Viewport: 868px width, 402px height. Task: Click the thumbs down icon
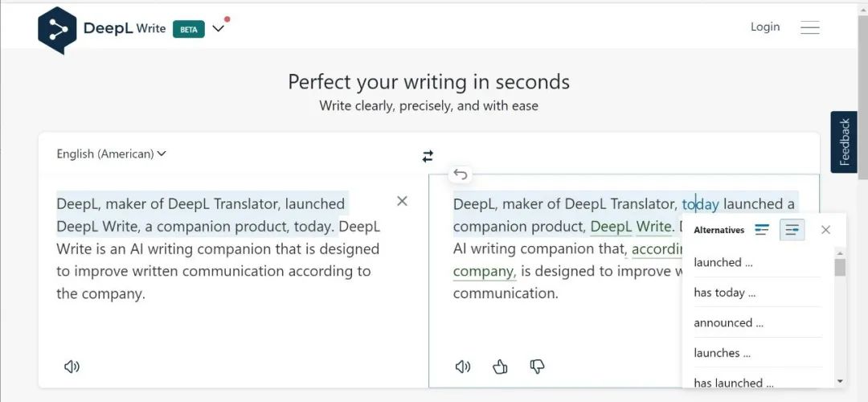[x=537, y=367]
